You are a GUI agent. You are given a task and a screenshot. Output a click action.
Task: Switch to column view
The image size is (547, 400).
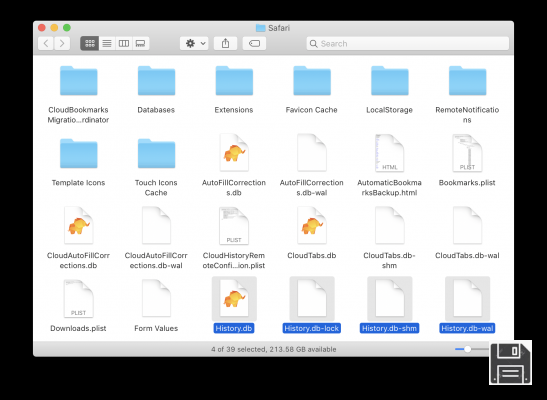point(124,43)
